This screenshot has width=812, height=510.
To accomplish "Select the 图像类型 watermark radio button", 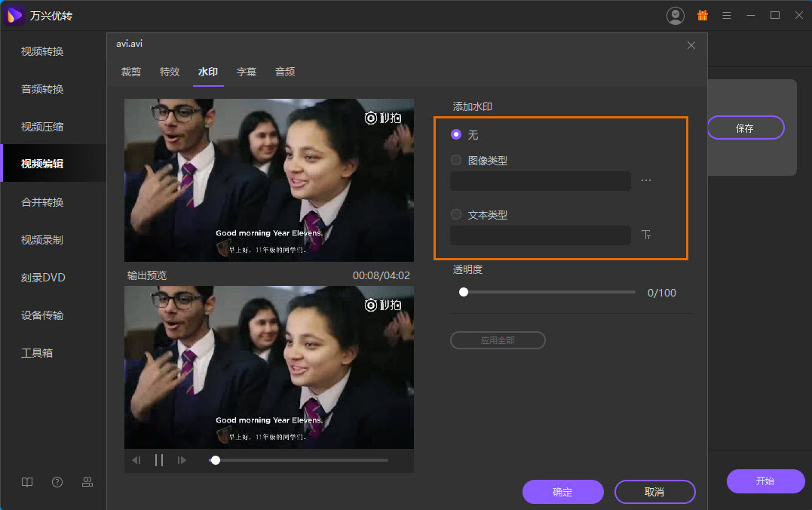I will tap(455, 160).
